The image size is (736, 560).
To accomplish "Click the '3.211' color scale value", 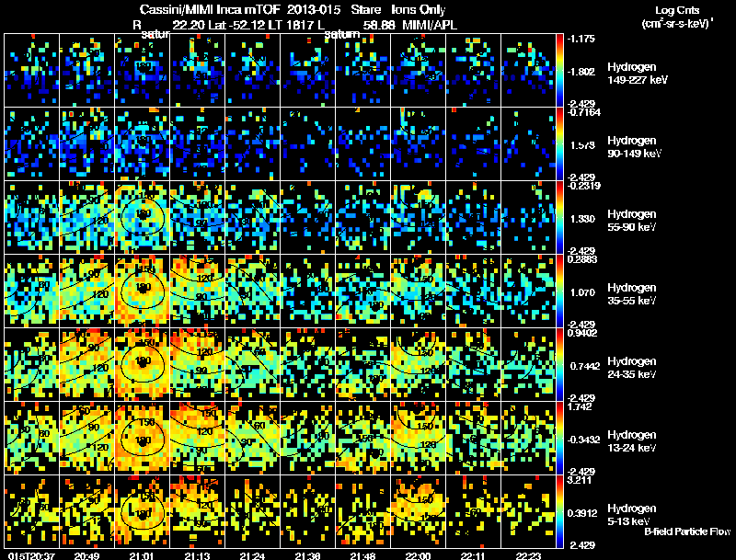I will coord(580,480).
